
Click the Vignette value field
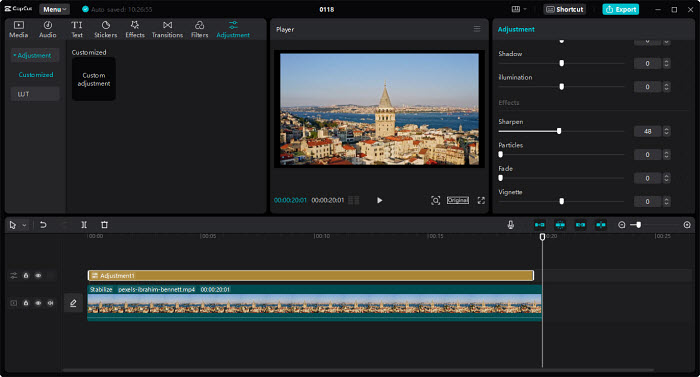[x=647, y=201]
